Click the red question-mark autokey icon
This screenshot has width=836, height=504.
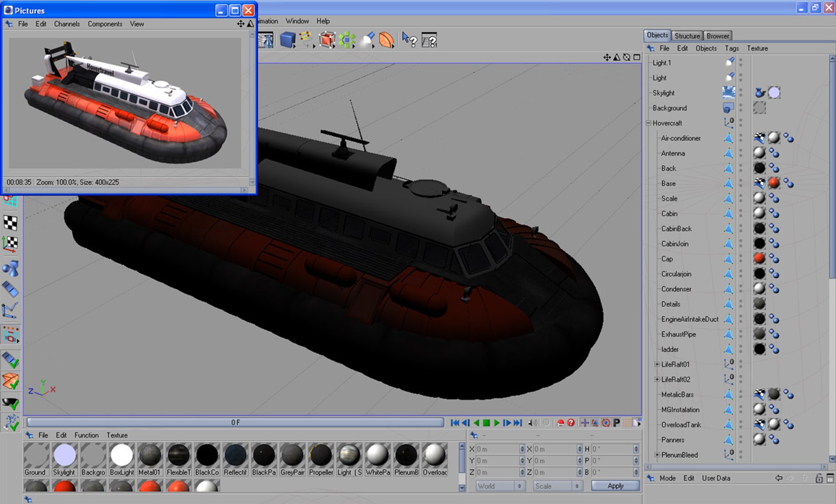pos(571,423)
